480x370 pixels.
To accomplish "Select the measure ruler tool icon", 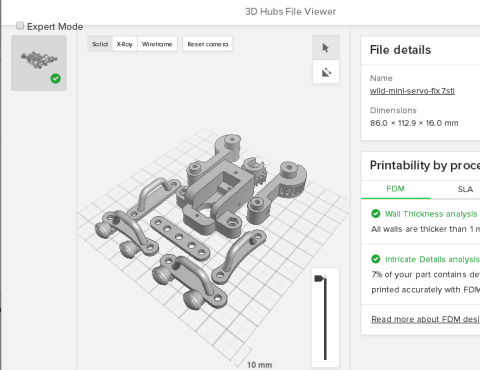I will (x=326, y=72).
